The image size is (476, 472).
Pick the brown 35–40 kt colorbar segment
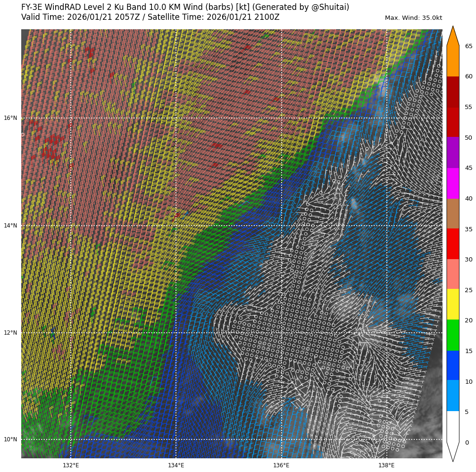(452, 213)
